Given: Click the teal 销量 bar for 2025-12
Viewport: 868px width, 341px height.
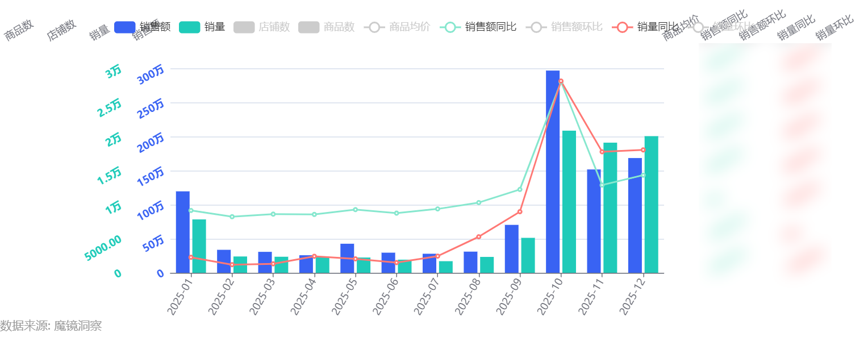Looking at the screenshot, I should (651, 205).
